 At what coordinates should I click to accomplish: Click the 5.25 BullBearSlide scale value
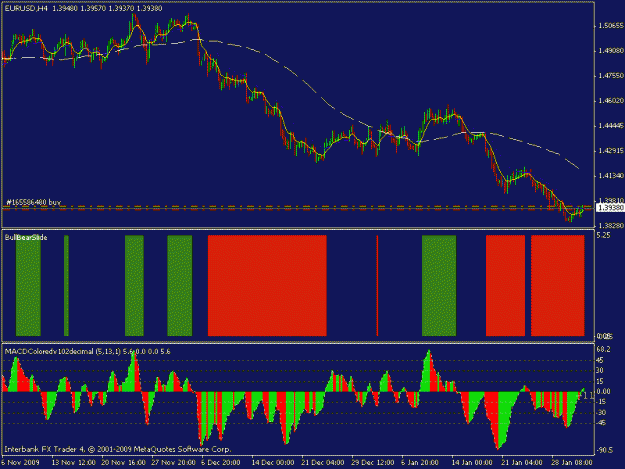tap(603, 235)
